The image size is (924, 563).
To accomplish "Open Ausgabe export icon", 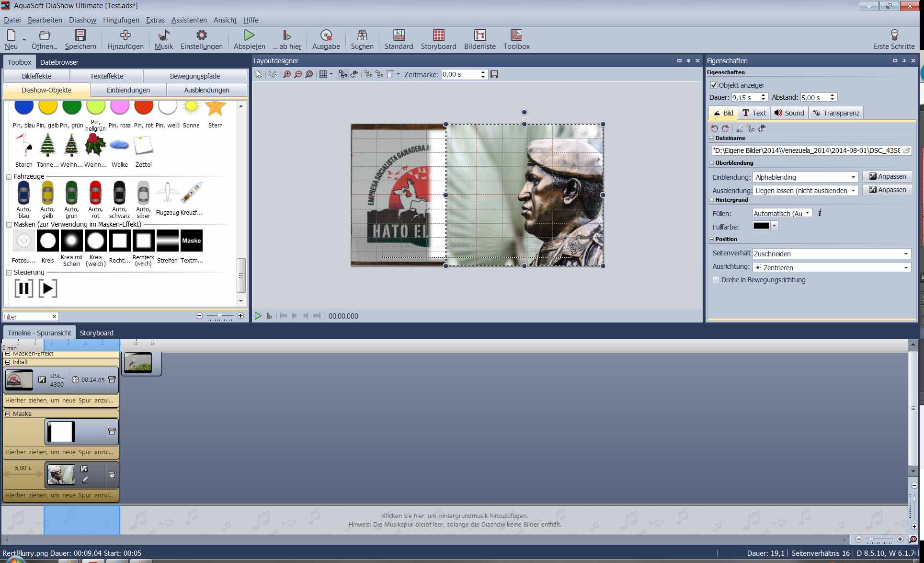I will coord(326,35).
